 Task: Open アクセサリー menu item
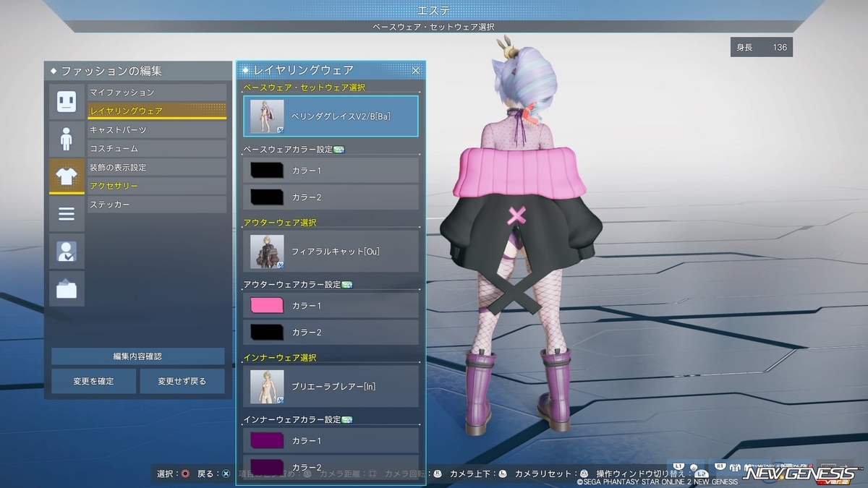coord(157,187)
